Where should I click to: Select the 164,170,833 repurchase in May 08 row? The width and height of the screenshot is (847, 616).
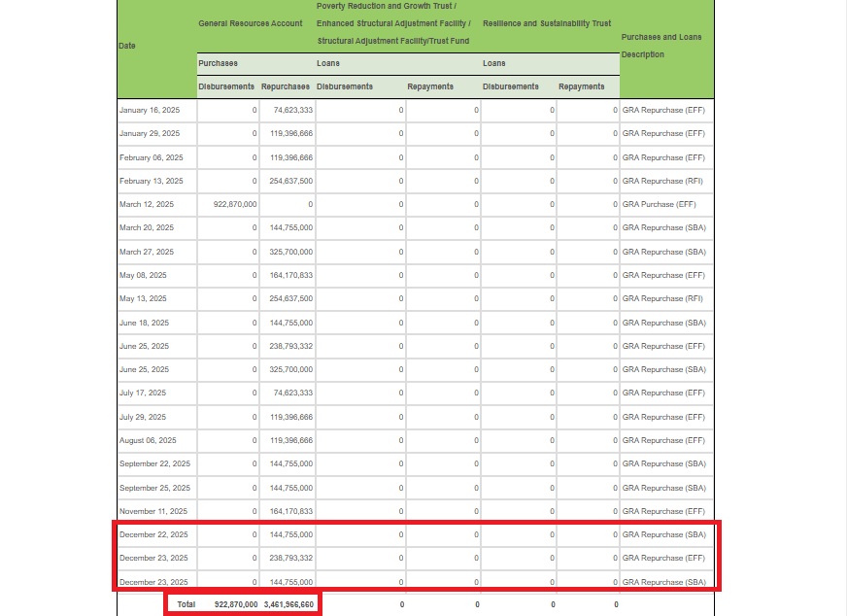point(291,275)
